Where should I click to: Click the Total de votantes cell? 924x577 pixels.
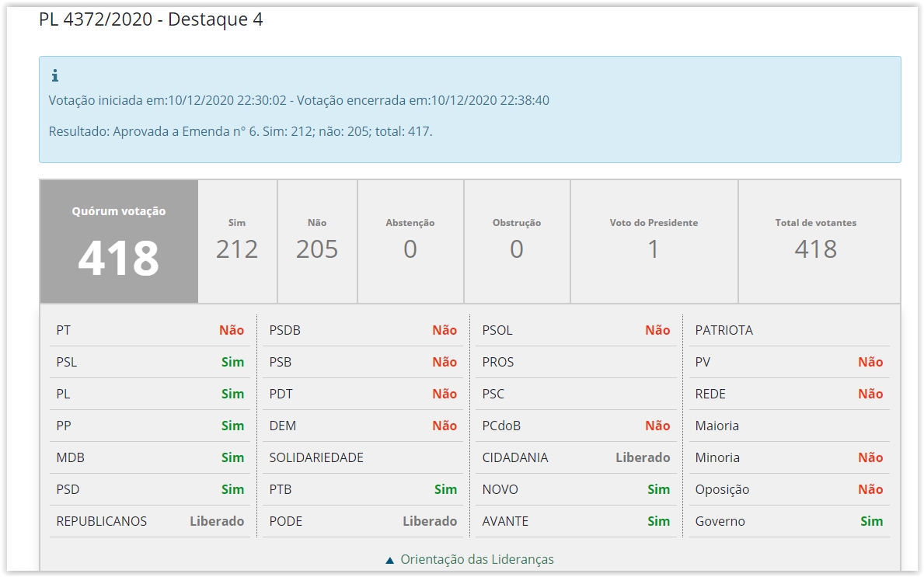(816, 242)
